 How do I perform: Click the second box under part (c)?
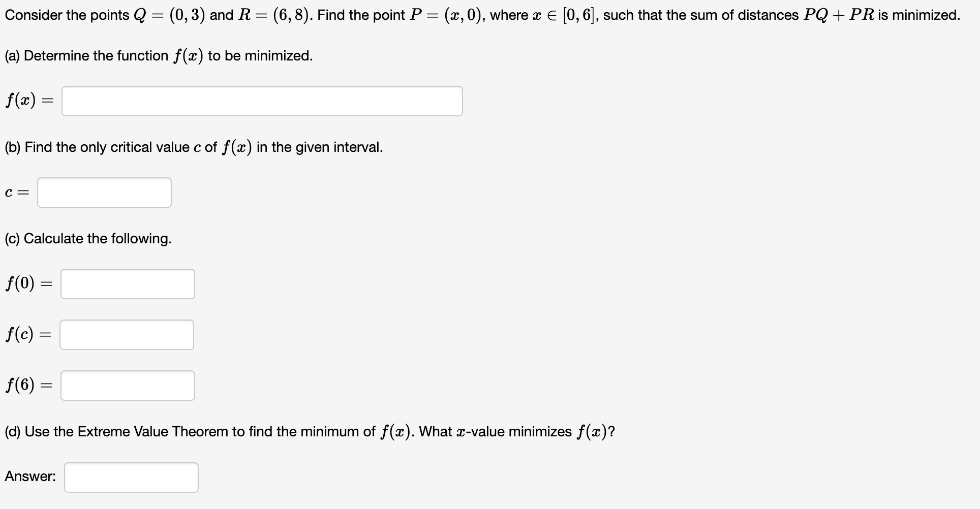(x=126, y=334)
